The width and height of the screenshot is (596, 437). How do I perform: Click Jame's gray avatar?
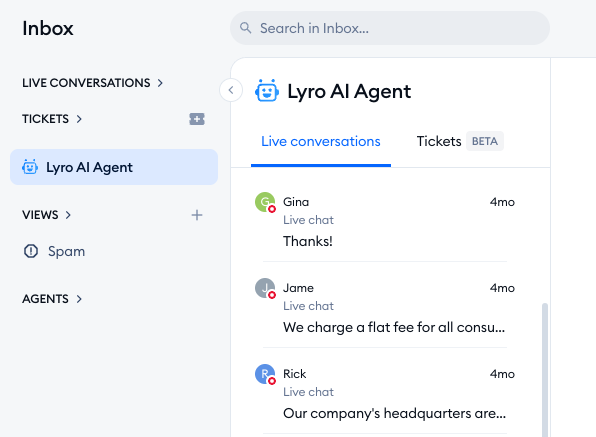point(265,288)
